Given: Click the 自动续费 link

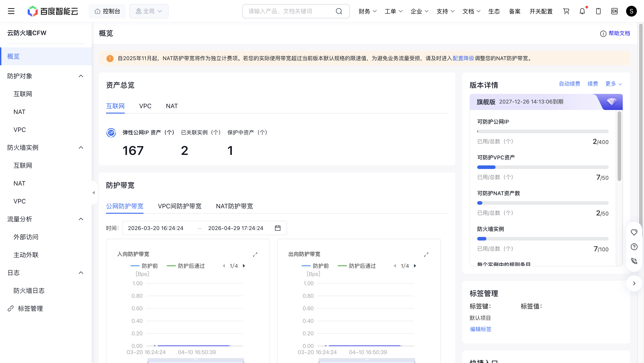Looking at the screenshot, I should pos(570,84).
